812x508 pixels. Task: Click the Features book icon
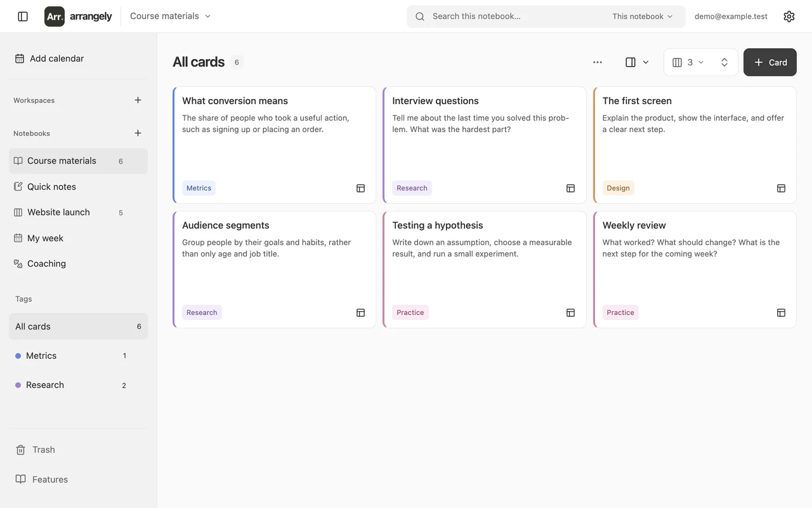tap(21, 479)
